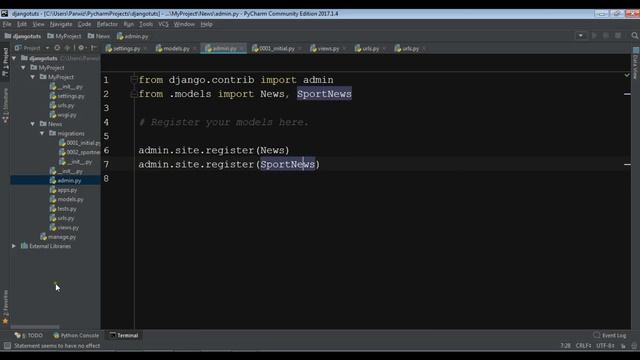Open the Tools menu
This screenshot has width=640, height=360.
[146, 24]
